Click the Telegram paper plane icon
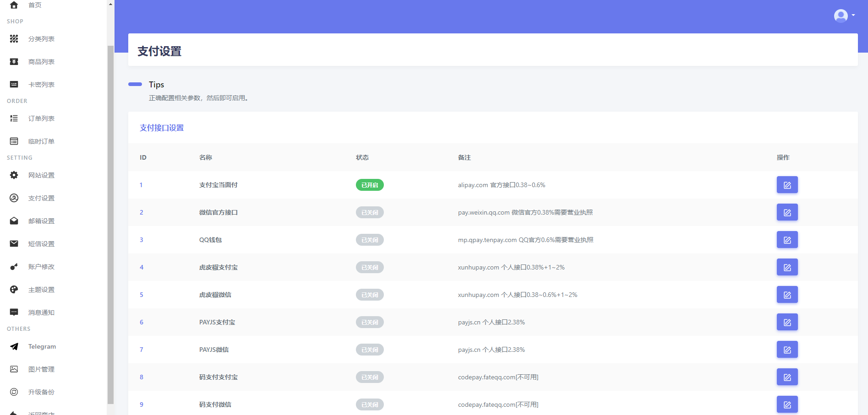The height and width of the screenshot is (415, 868). coord(14,346)
